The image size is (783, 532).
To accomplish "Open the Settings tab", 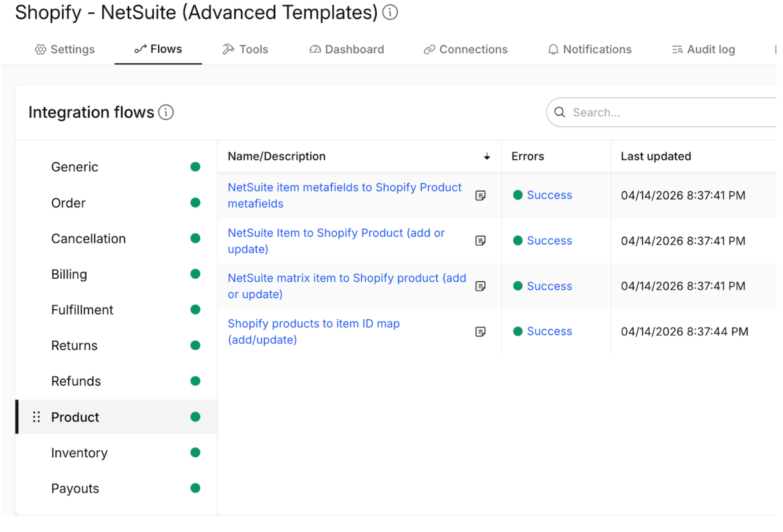I will tap(65, 49).
